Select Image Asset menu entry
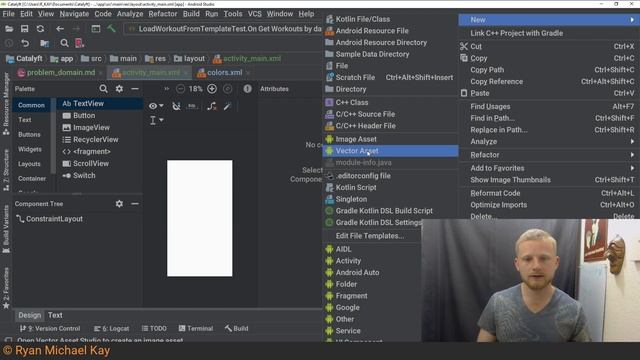This screenshot has width=640, height=360. 391,139
